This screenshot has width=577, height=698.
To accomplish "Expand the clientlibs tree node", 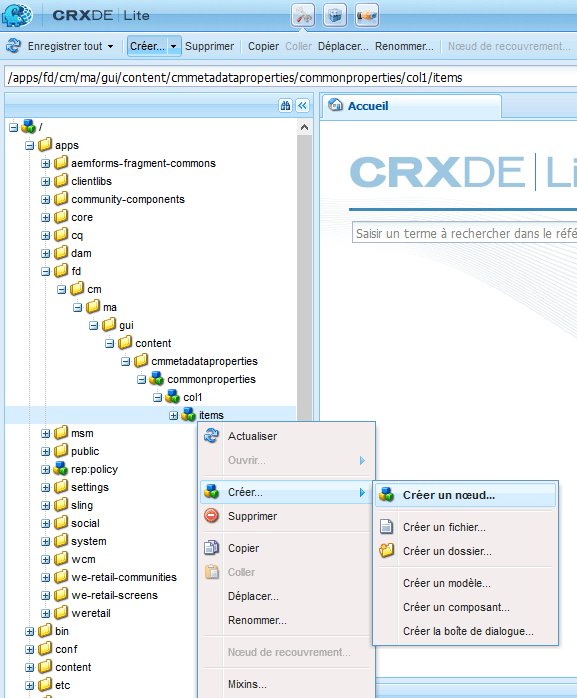I will pos(45,181).
